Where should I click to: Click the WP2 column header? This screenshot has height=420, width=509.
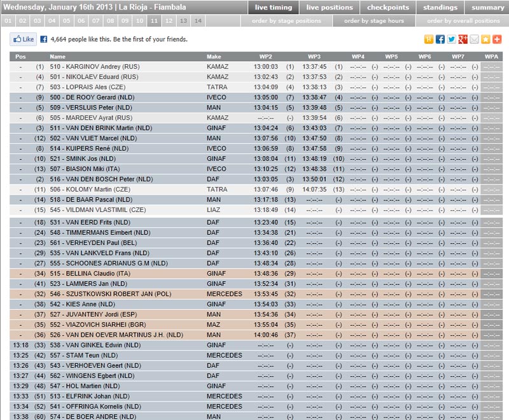click(x=265, y=57)
